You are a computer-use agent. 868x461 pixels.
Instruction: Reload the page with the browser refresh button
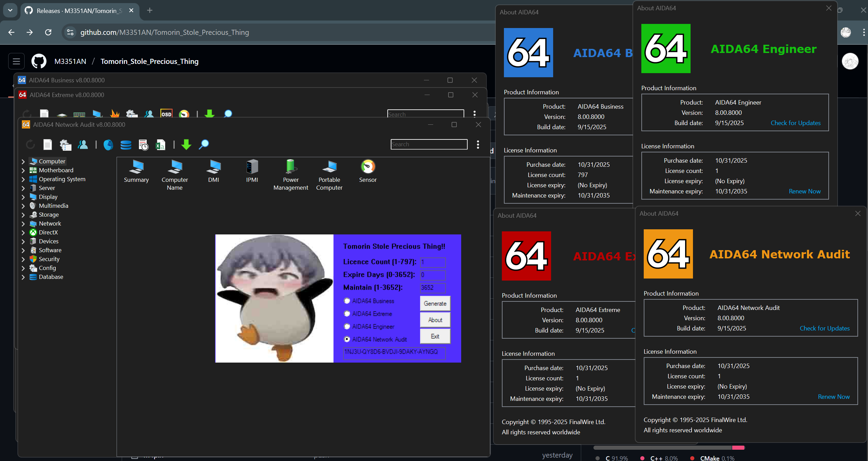[x=48, y=32]
